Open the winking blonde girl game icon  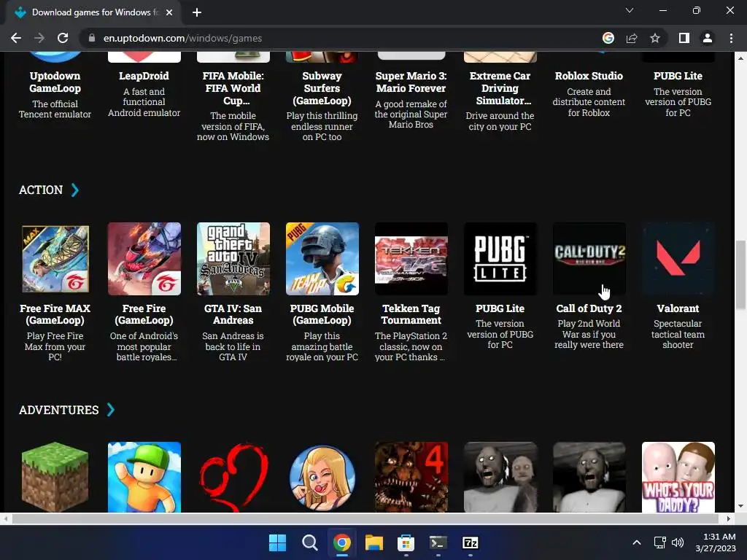tap(322, 477)
